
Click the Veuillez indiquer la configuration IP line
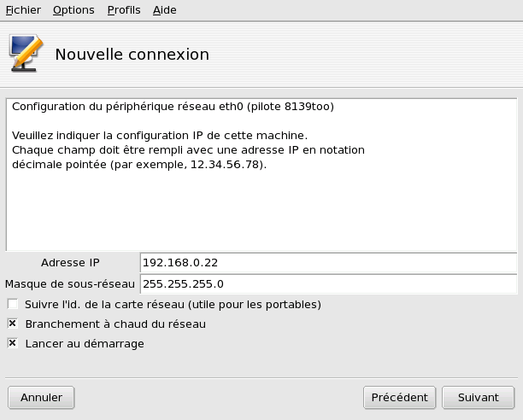click(159, 136)
